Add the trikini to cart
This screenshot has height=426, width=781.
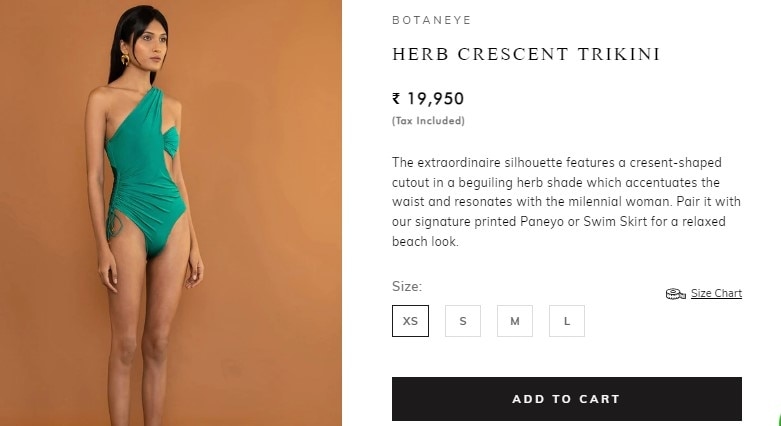click(567, 399)
